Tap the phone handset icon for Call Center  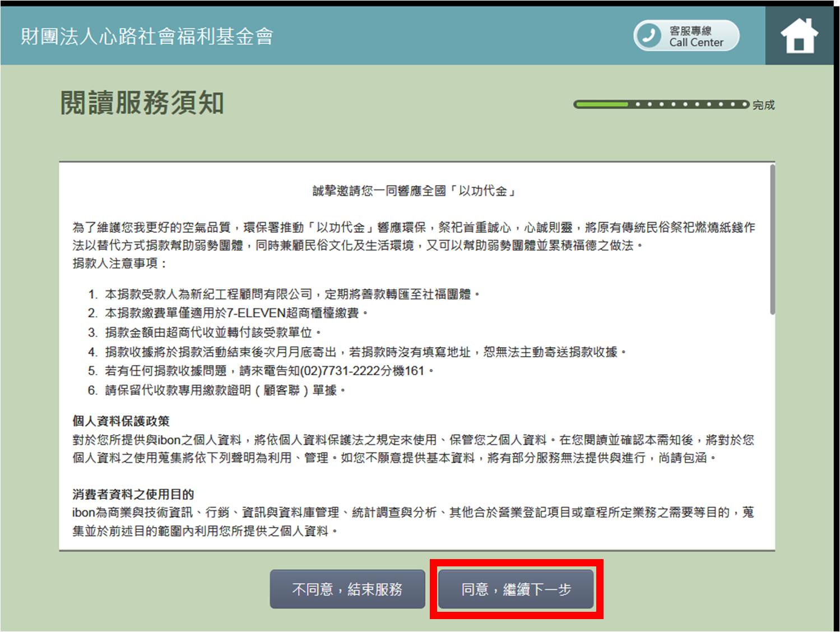(x=649, y=36)
